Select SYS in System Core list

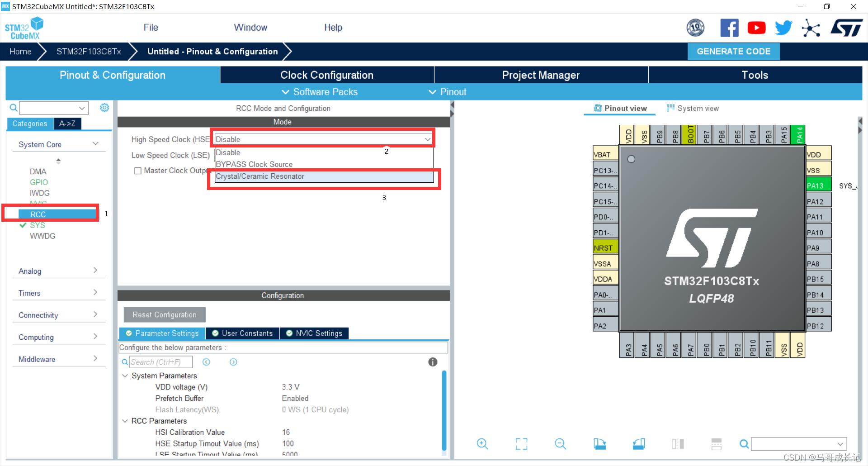(x=38, y=225)
